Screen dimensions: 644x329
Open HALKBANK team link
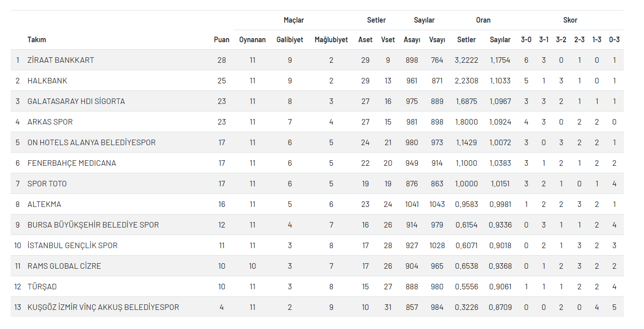[47, 81]
